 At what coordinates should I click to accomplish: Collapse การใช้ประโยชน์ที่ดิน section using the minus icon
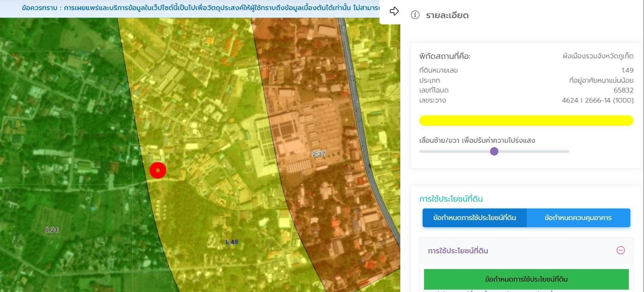coord(620,250)
